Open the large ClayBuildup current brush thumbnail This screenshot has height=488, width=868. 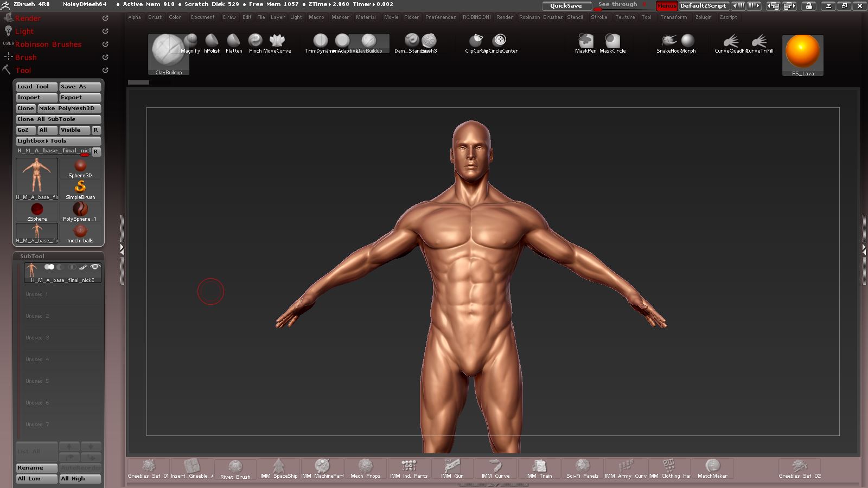168,54
